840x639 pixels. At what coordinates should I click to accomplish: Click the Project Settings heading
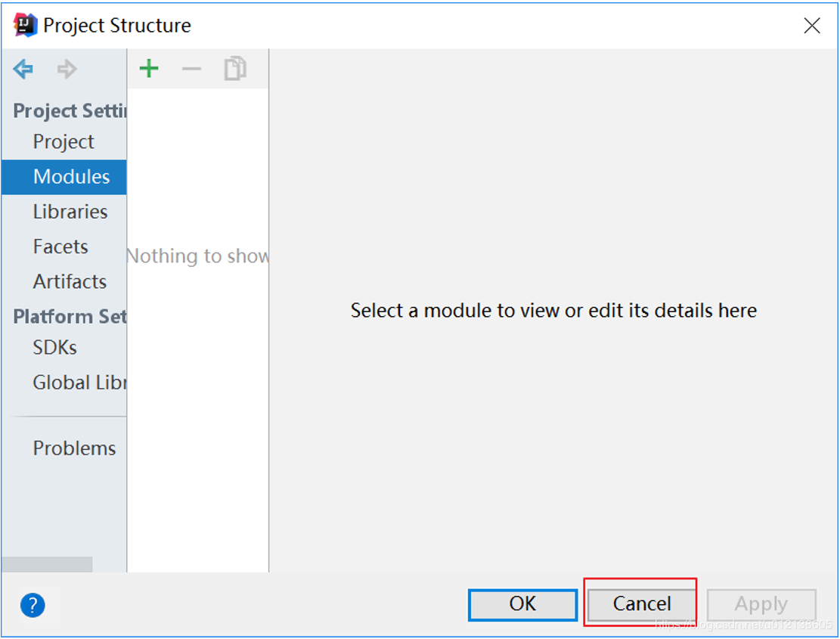point(70,111)
